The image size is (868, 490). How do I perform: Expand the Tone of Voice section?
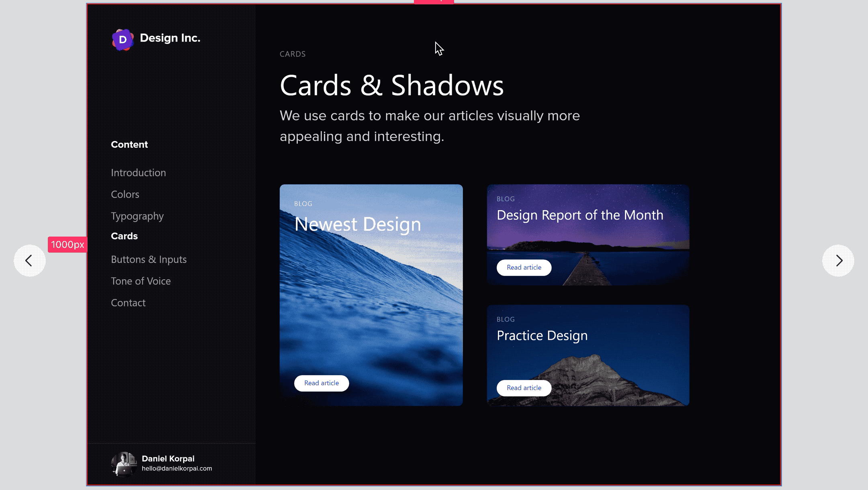141,281
